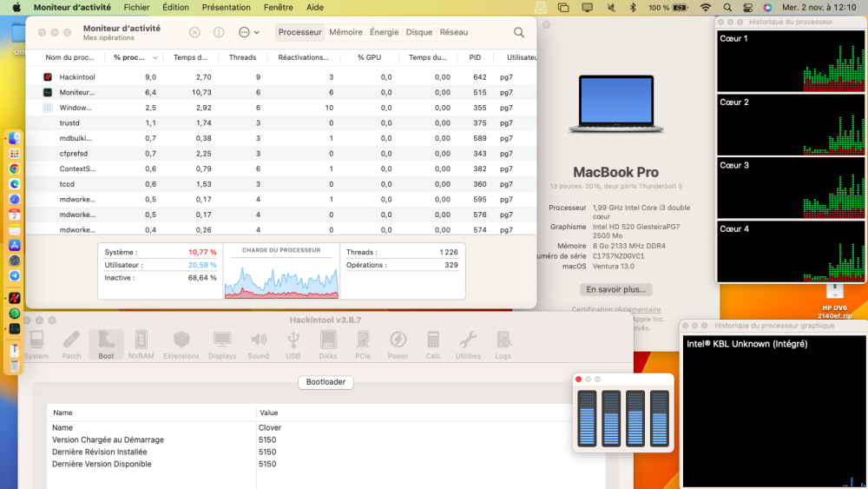Open Hackintool Sound toolbar item

coord(258,345)
